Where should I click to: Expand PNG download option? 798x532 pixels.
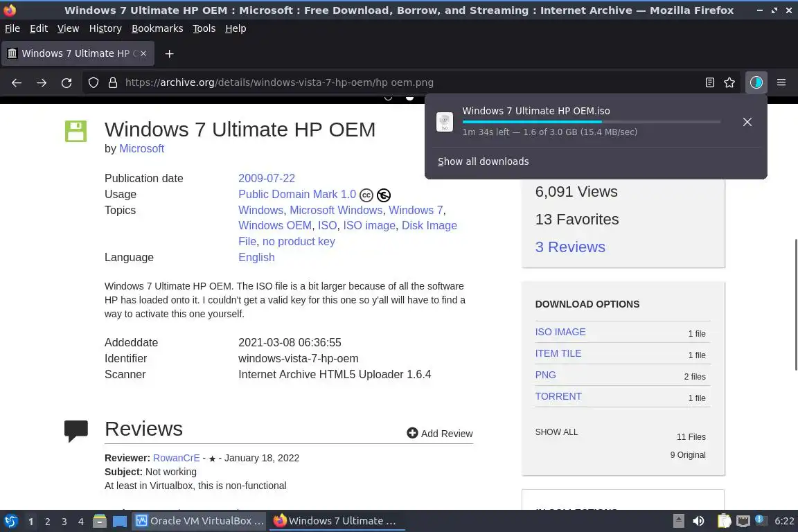(x=545, y=375)
